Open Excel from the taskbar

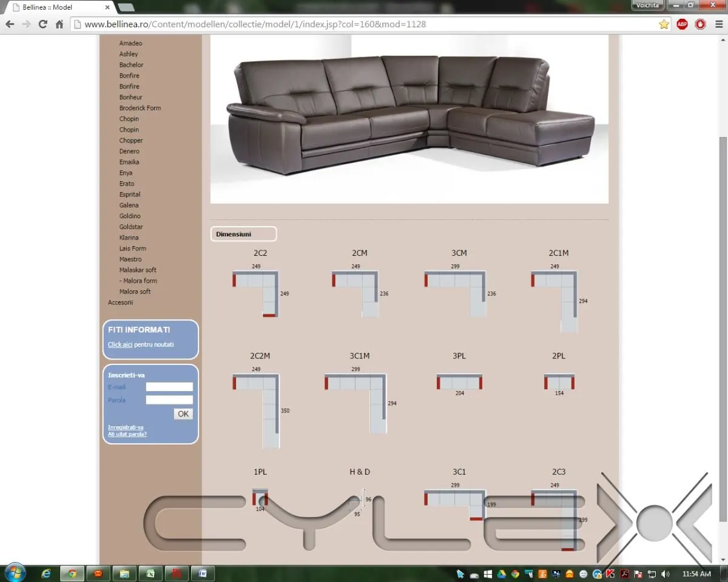[146, 574]
